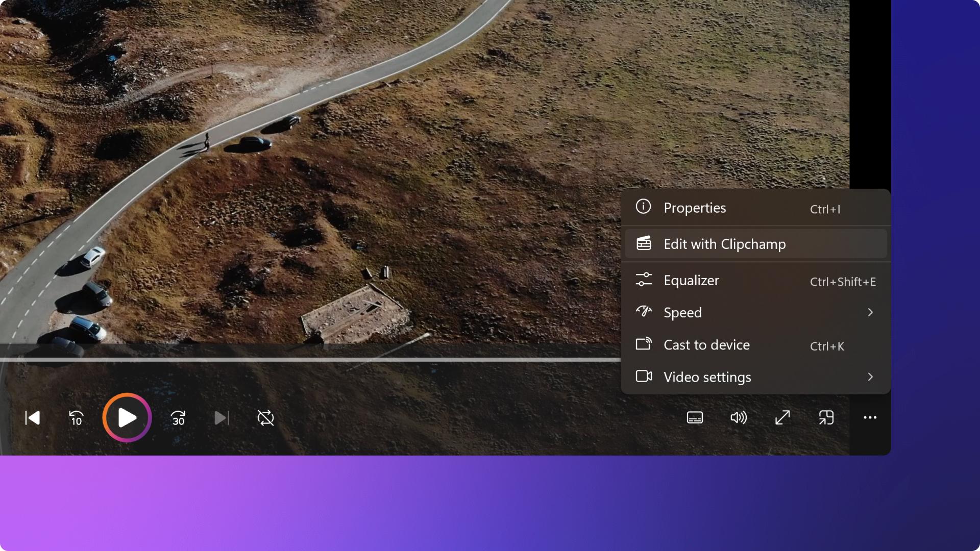This screenshot has width=980, height=551.
Task: Play the video
Action: click(126, 417)
